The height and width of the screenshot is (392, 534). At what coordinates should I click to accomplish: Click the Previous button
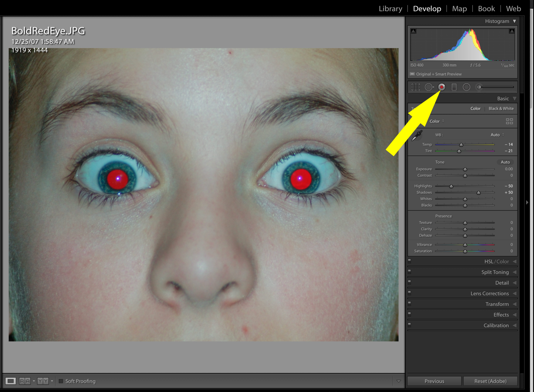click(x=434, y=381)
